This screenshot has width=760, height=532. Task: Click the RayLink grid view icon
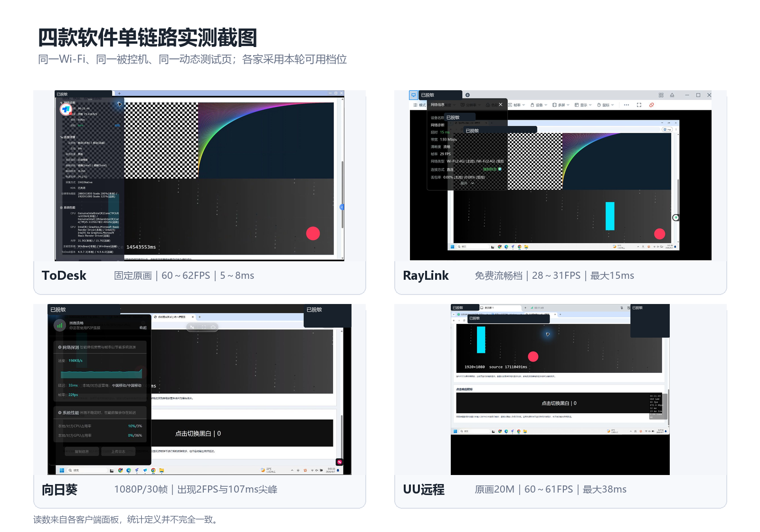pyautogui.click(x=661, y=95)
